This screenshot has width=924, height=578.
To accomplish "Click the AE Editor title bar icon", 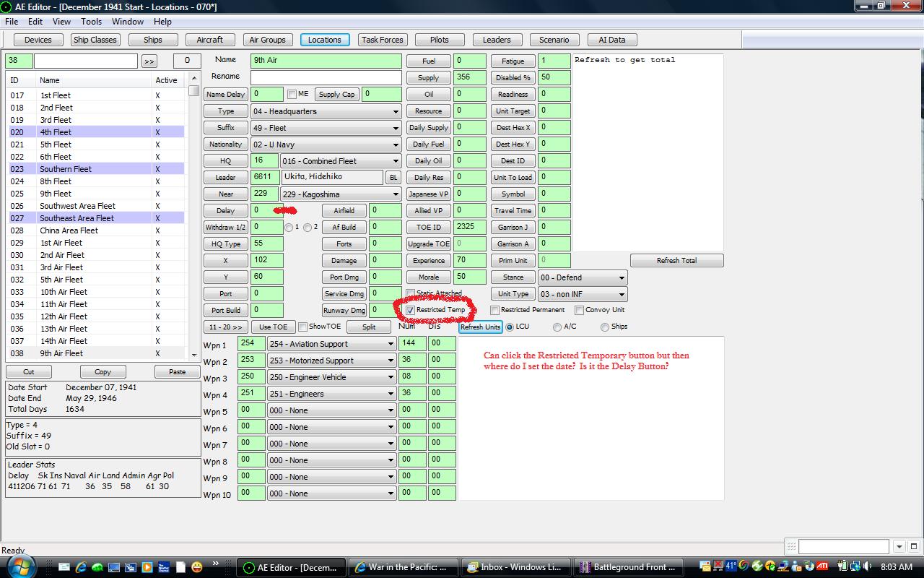I will pyautogui.click(x=6, y=7).
